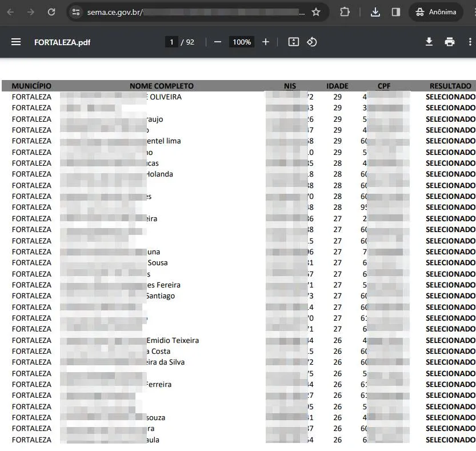Go back to the previous page

[10, 12]
